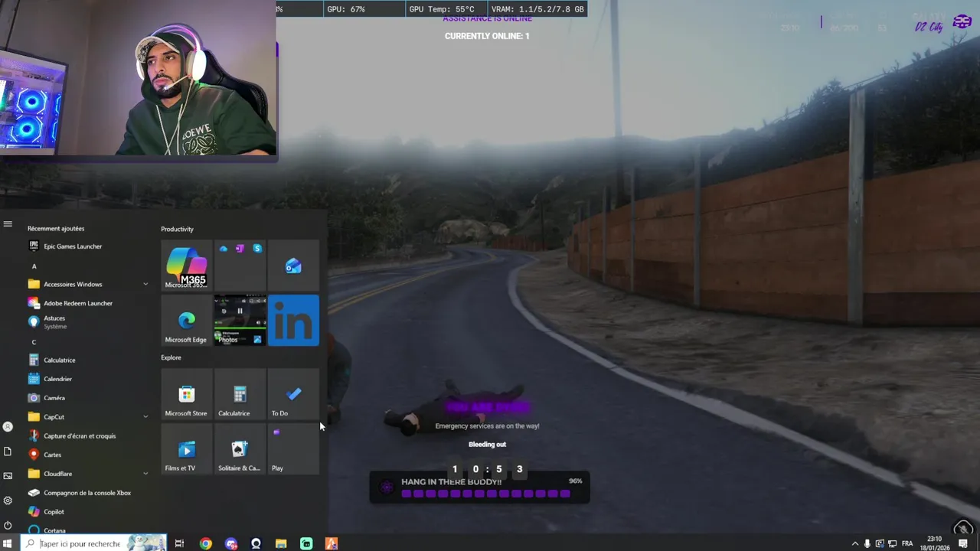Open To Do tile

pyautogui.click(x=293, y=394)
